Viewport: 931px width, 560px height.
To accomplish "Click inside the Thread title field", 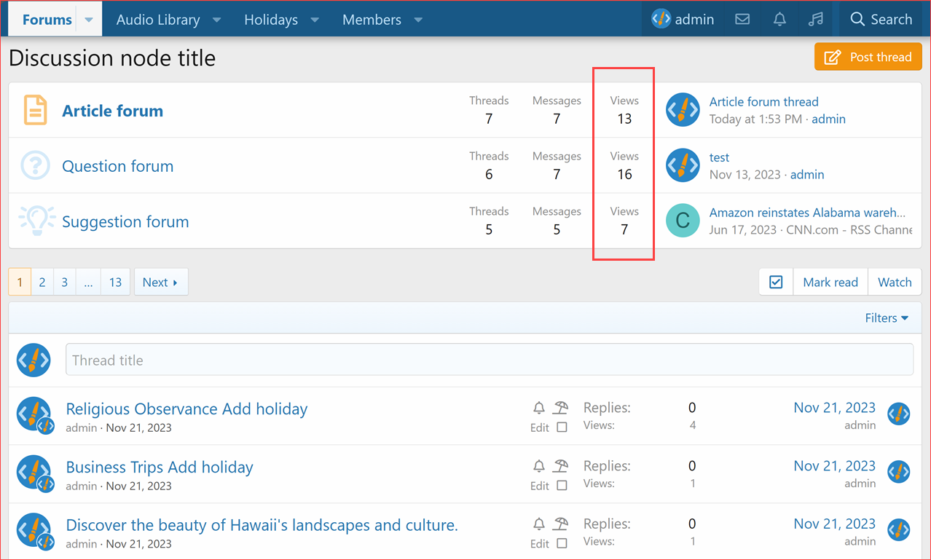I will pos(291,359).
